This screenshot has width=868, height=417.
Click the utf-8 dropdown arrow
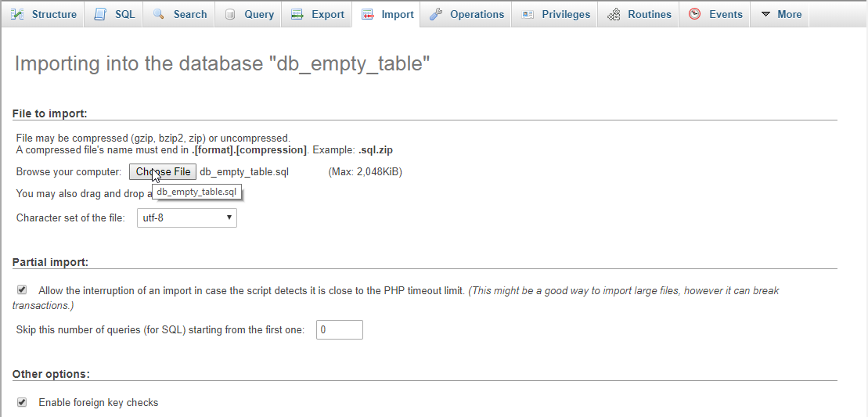click(x=229, y=218)
